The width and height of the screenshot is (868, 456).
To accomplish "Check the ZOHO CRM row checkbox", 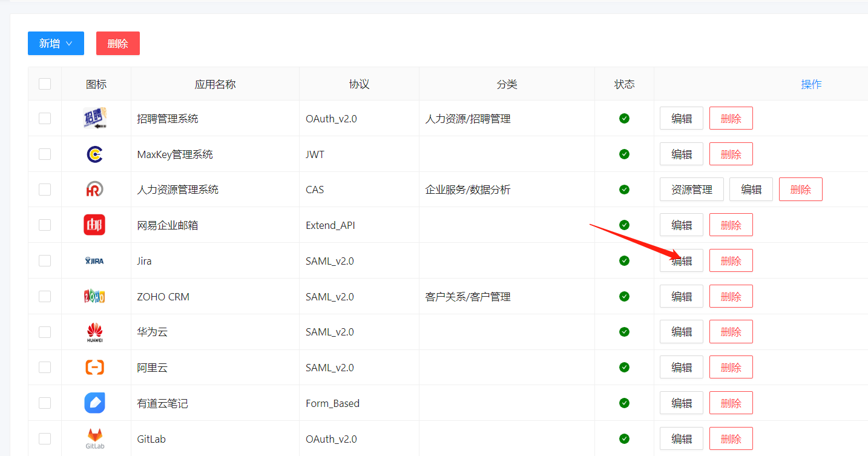I will (x=45, y=296).
